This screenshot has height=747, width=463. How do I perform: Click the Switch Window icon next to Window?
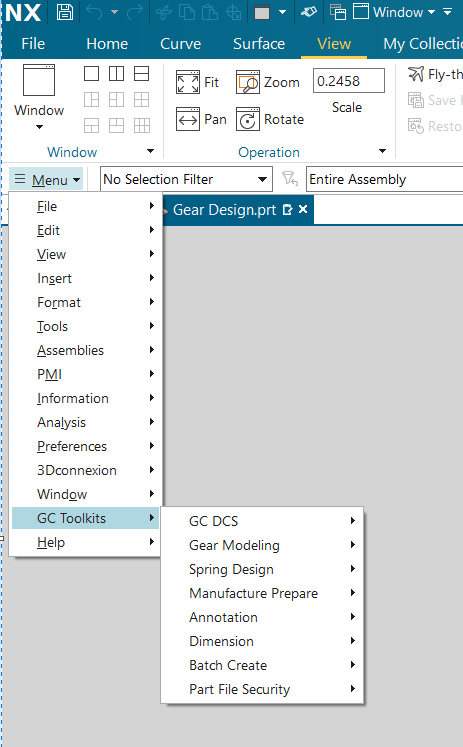338,12
